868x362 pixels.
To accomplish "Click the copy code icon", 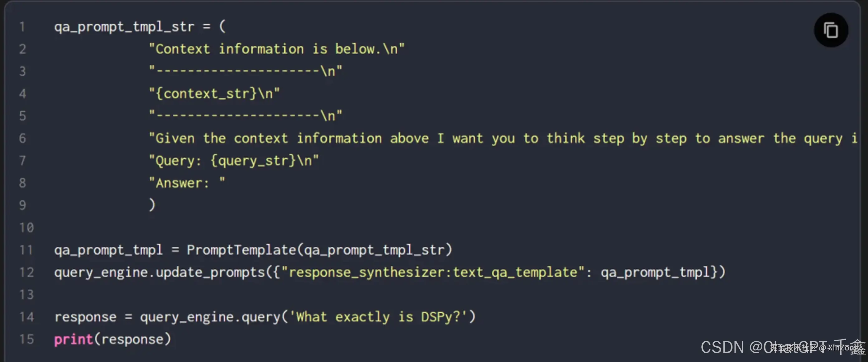I will pyautogui.click(x=831, y=30).
